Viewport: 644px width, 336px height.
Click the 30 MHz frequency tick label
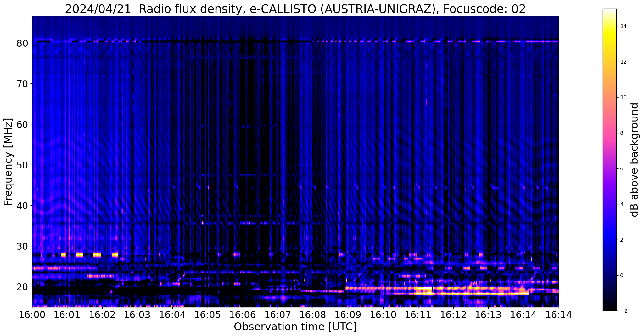click(x=22, y=246)
